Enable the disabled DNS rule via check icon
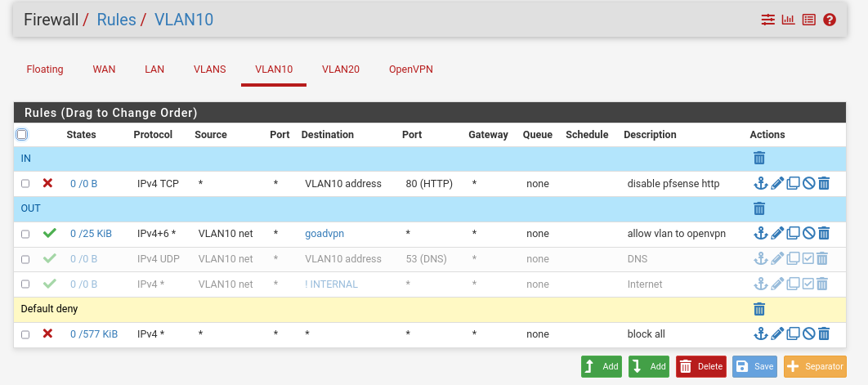This screenshot has height=385, width=868. [808, 258]
